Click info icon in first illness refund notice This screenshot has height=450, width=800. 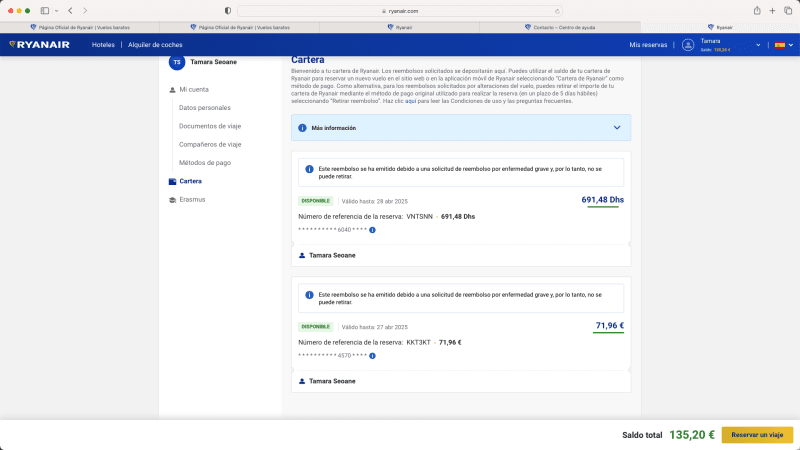coord(309,169)
